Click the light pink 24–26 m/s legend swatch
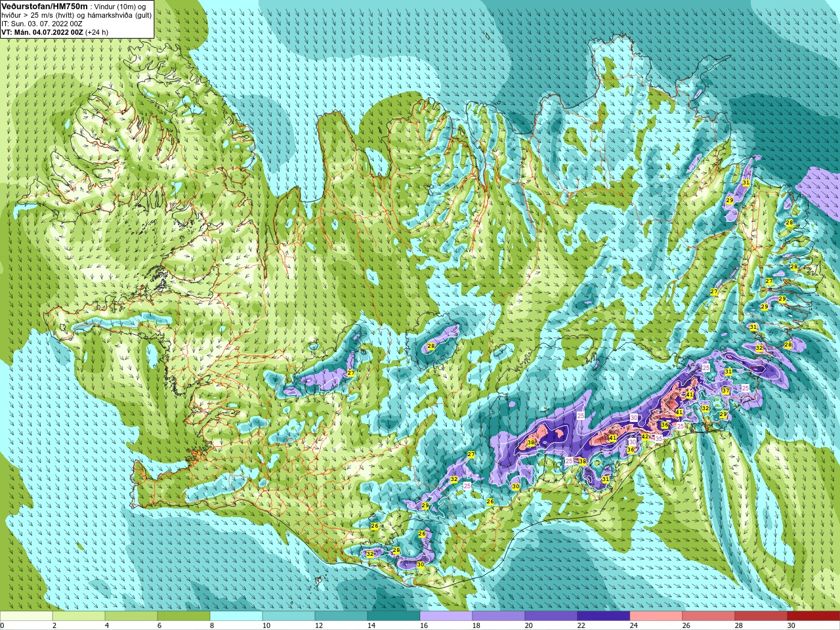This screenshot has width=840, height=630. (656, 616)
